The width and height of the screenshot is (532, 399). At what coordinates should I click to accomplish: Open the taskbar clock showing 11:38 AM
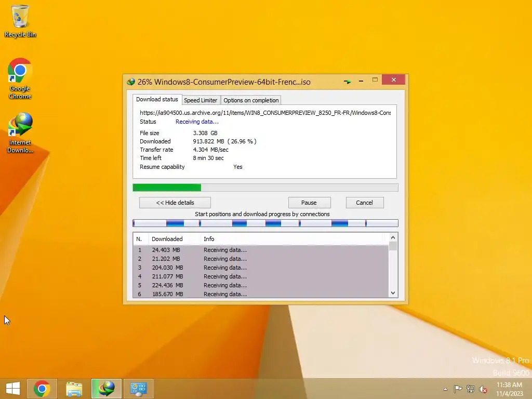click(509, 389)
